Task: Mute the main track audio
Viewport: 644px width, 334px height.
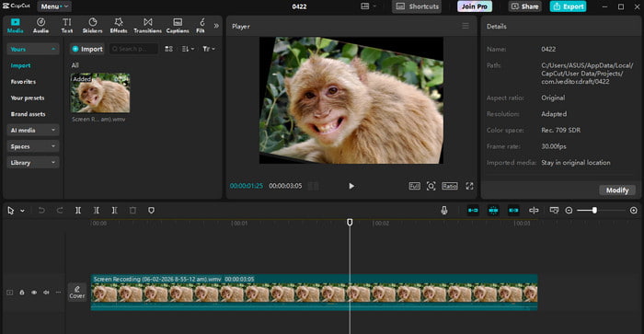Action: coord(46,293)
